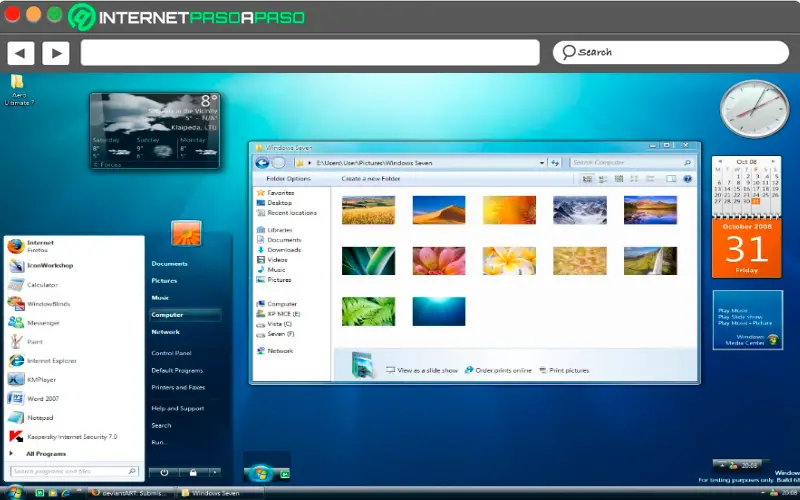Expand the path arrow beside the folder icon
This screenshot has height=500, width=800.
[x=309, y=163]
